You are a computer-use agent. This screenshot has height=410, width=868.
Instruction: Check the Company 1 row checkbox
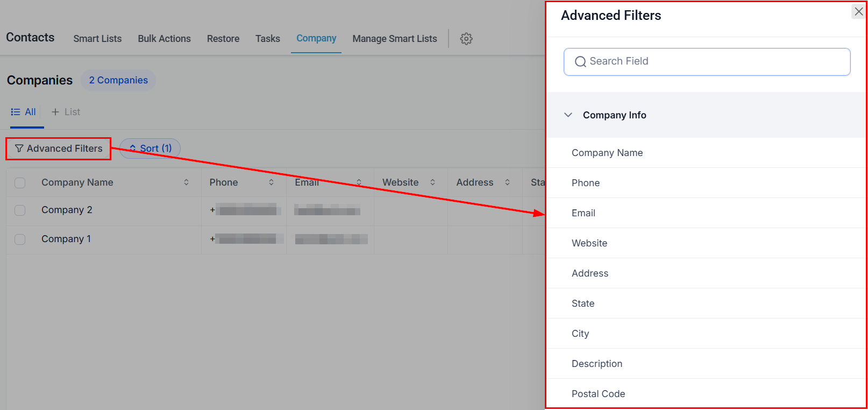click(x=20, y=239)
